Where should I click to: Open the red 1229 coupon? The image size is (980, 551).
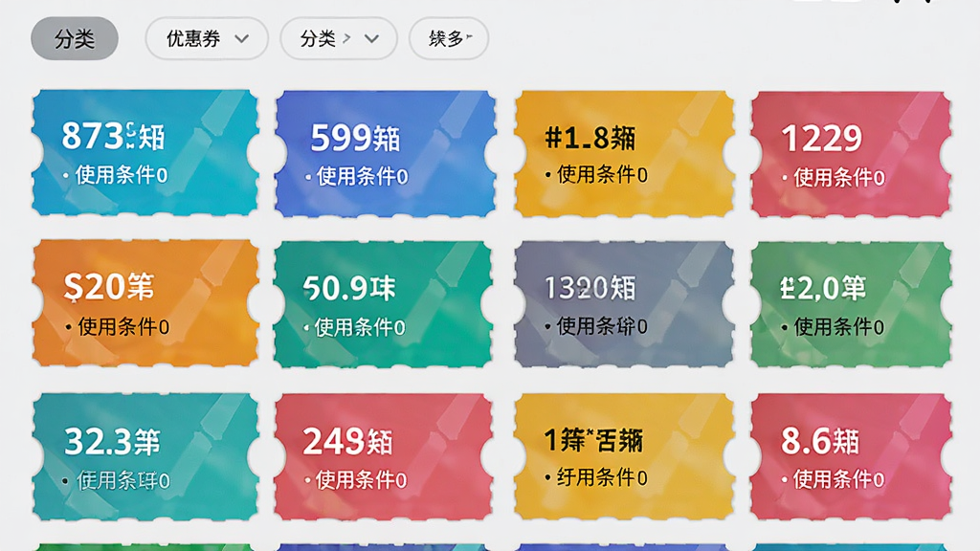point(851,154)
